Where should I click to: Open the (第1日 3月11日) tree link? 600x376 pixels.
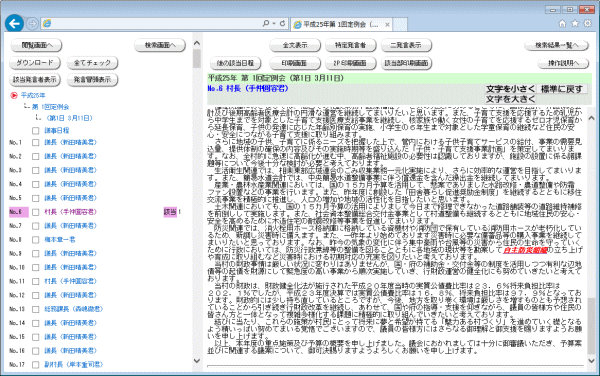(x=69, y=118)
